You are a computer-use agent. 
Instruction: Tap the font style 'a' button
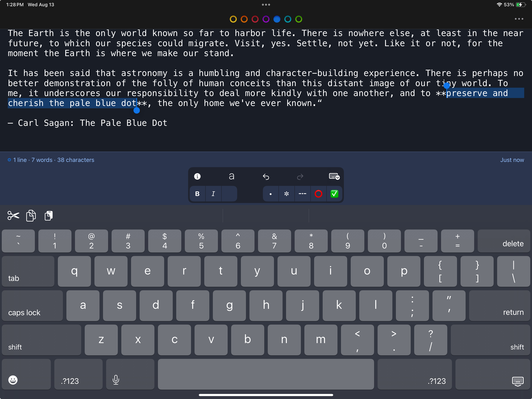pyautogui.click(x=231, y=176)
